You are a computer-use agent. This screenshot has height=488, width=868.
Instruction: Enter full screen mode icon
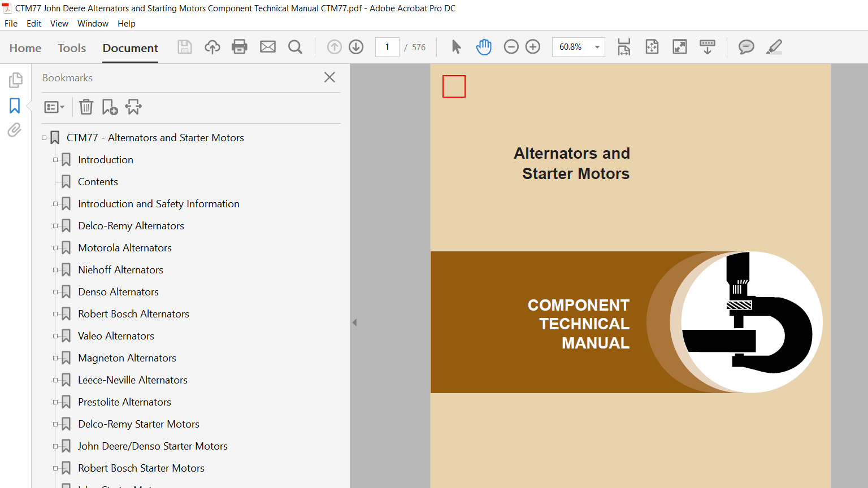click(680, 47)
